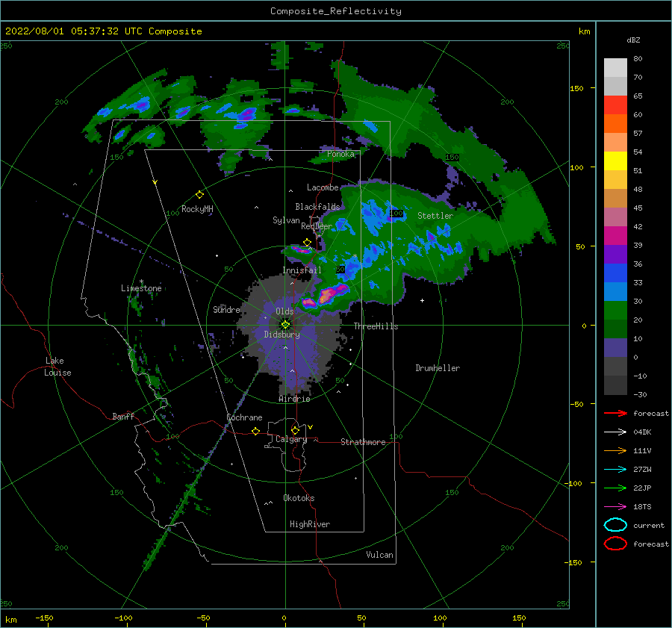This screenshot has height=628, width=672.
Task: Click the Airdrie label
Action: coord(294,399)
